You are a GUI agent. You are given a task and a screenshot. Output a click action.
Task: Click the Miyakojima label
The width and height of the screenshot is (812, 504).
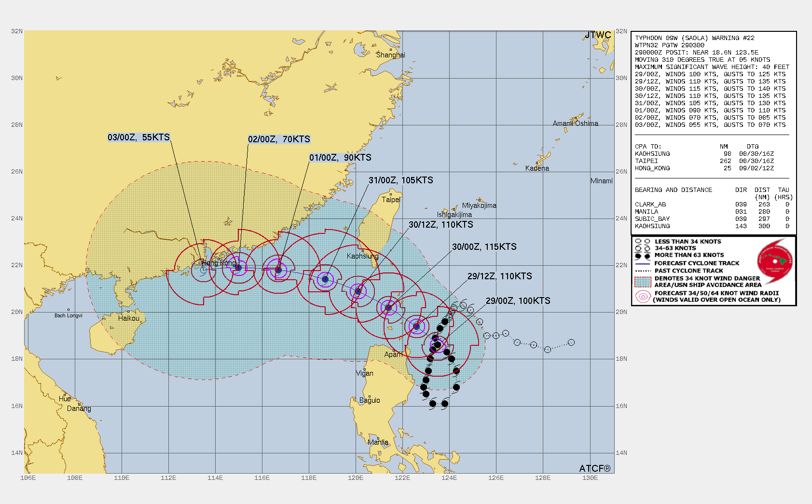479,205
